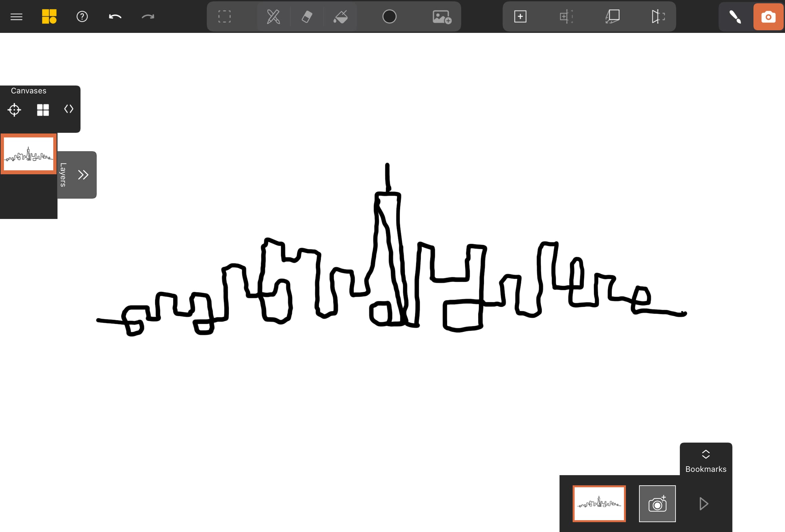Image resolution: width=785 pixels, height=532 pixels.
Task: Select the Eraser tool
Action: click(x=307, y=16)
